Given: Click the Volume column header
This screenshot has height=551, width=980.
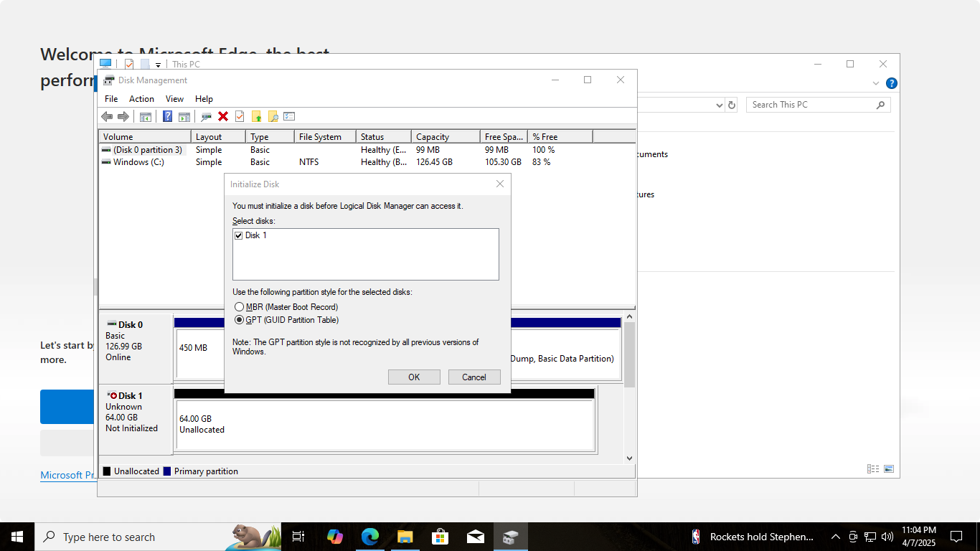Looking at the screenshot, I should (x=145, y=137).
